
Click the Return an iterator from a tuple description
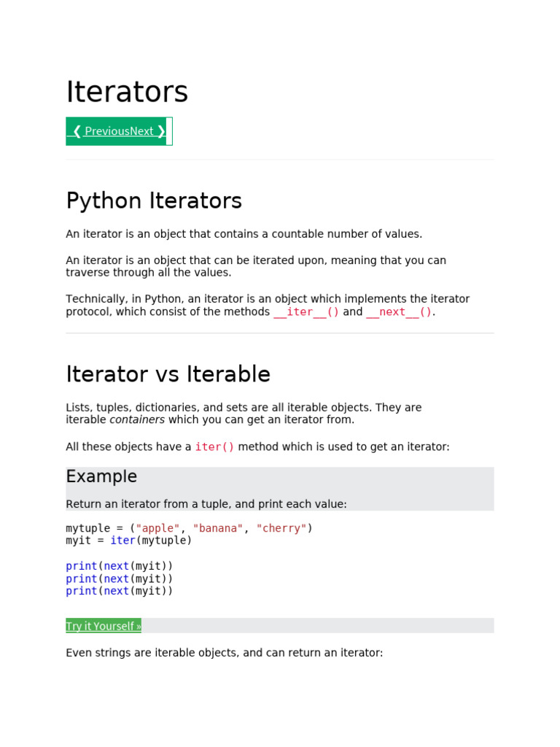point(206,504)
